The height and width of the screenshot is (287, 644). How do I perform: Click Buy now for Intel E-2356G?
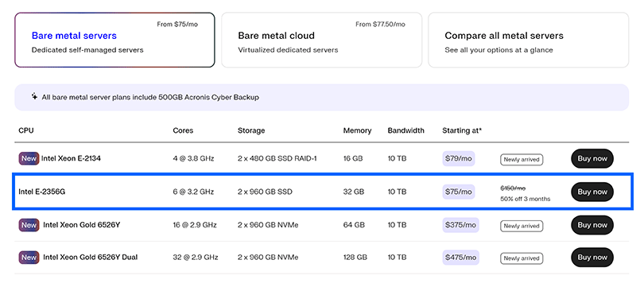(x=592, y=192)
